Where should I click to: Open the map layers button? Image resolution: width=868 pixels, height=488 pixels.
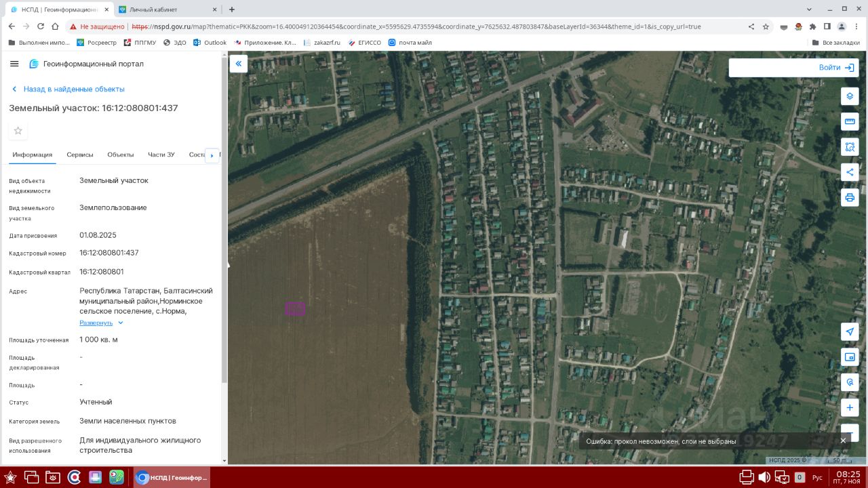tap(850, 96)
